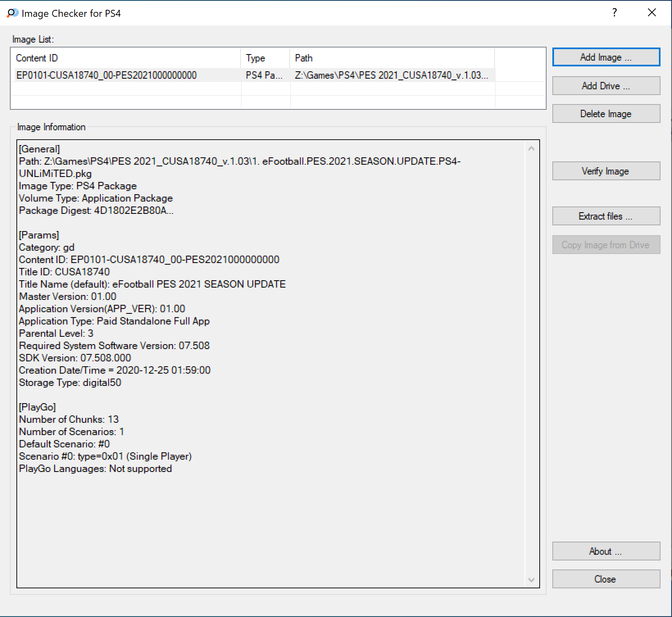Click the magnifier app icon in title bar
The width and height of the screenshot is (672, 617).
point(12,13)
